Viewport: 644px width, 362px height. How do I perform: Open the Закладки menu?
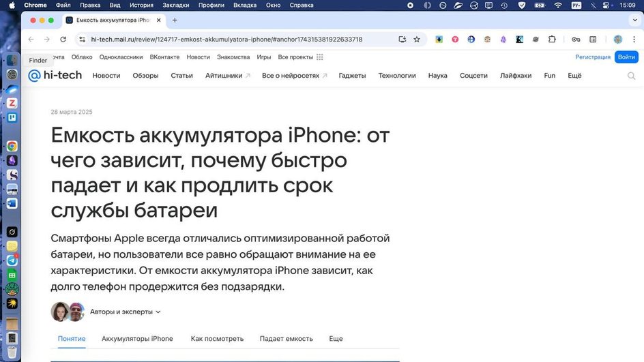coord(176,5)
